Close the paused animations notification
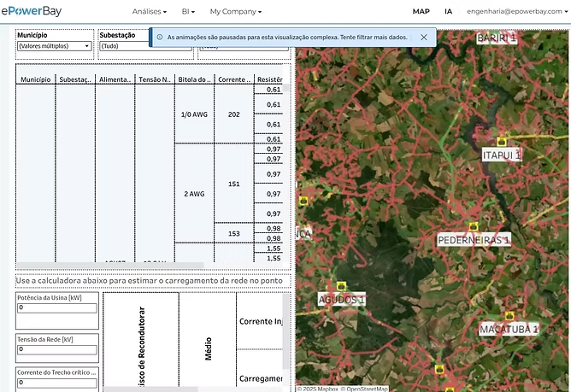 click(424, 38)
